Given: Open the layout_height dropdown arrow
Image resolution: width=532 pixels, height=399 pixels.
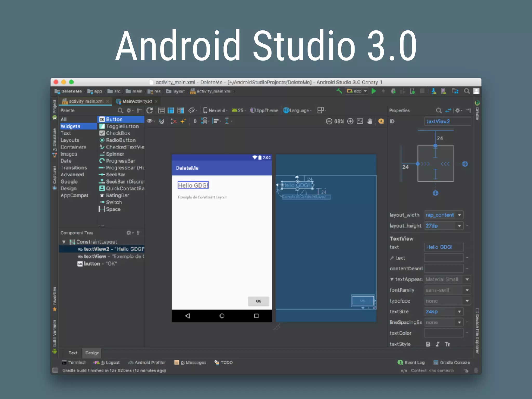Looking at the screenshot, I should (459, 226).
